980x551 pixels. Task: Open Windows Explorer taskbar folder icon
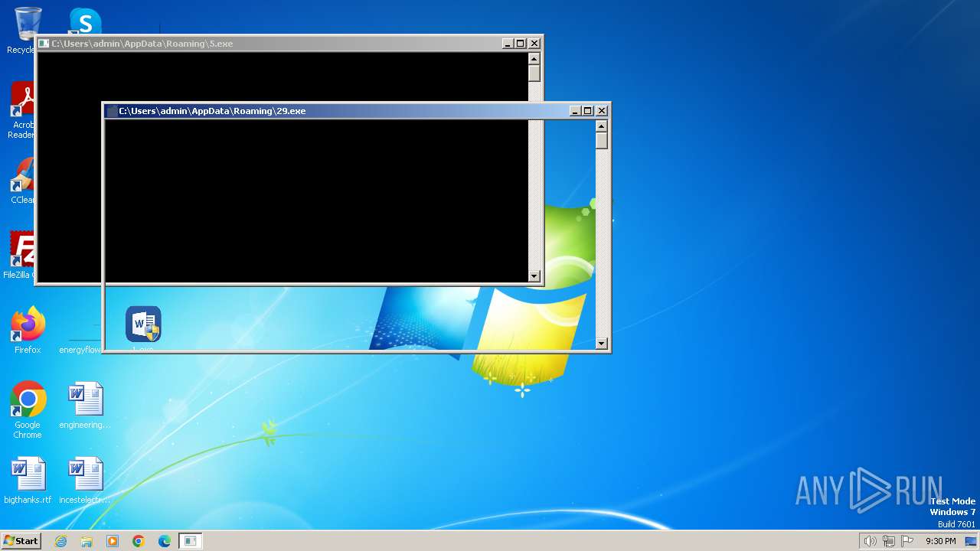tap(87, 541)
